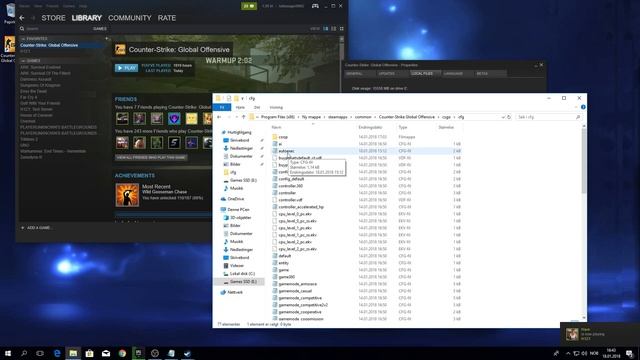Viewport: 640px width, 360px height.
Task: Open Explorer recent locations dropdown arrow
Action: (x=236, y=117)
